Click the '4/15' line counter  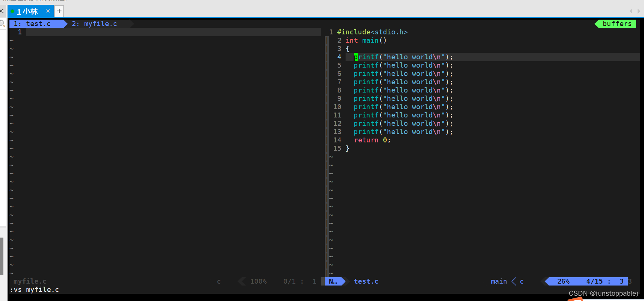[594, 281]
